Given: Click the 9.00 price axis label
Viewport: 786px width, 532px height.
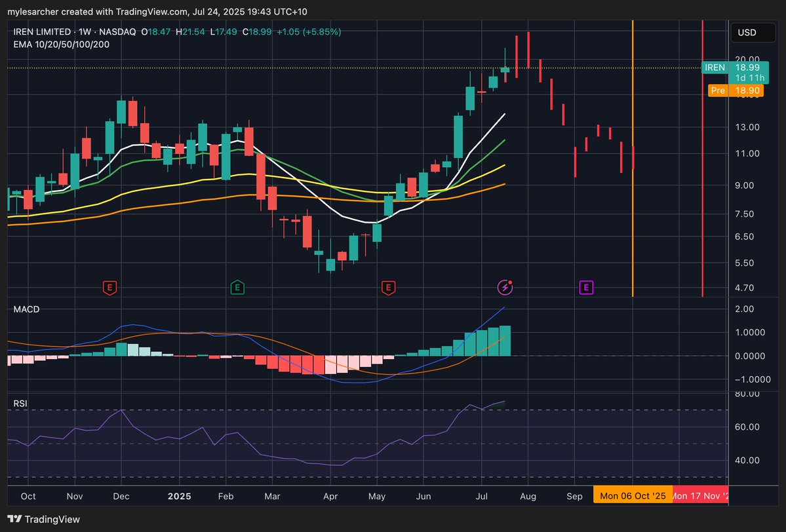Looking at the screenshot, I should point(745,185).
